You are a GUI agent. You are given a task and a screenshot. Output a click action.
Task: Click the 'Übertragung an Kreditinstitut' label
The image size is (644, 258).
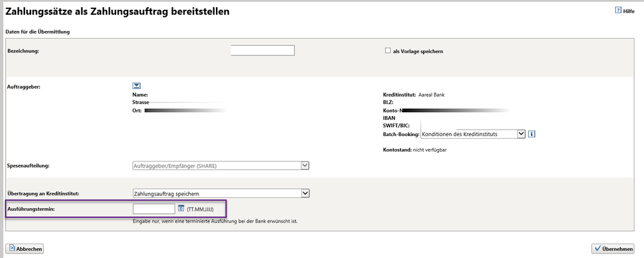[43, 193]
